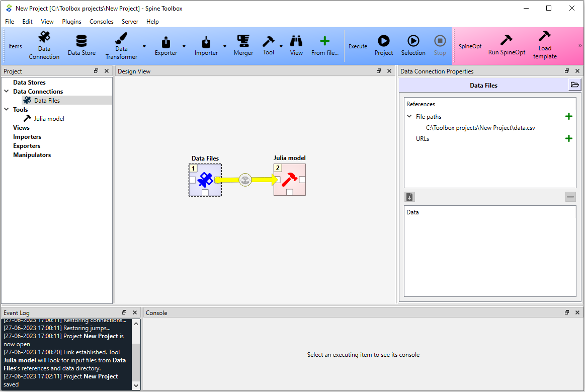
Task: Select the Merger tool icon
Action: pyautogui.click(x=243, y=41)
